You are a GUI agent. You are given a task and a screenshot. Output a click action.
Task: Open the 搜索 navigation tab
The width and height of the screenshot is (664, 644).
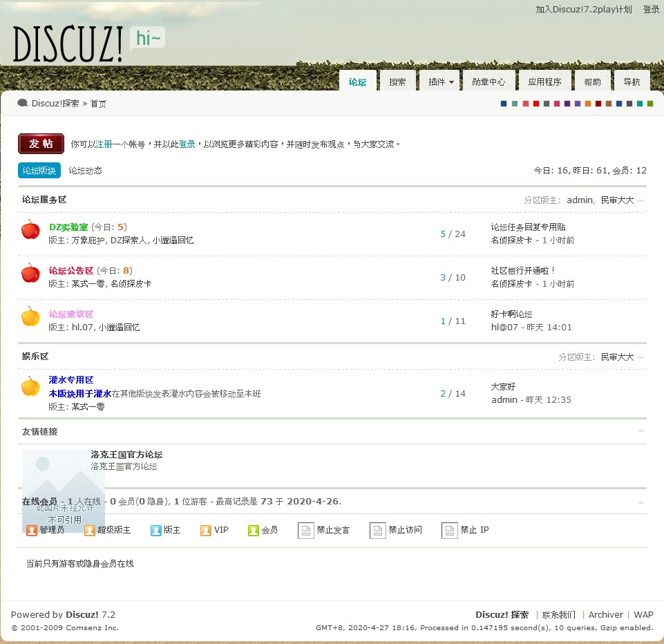click(397, 82)
